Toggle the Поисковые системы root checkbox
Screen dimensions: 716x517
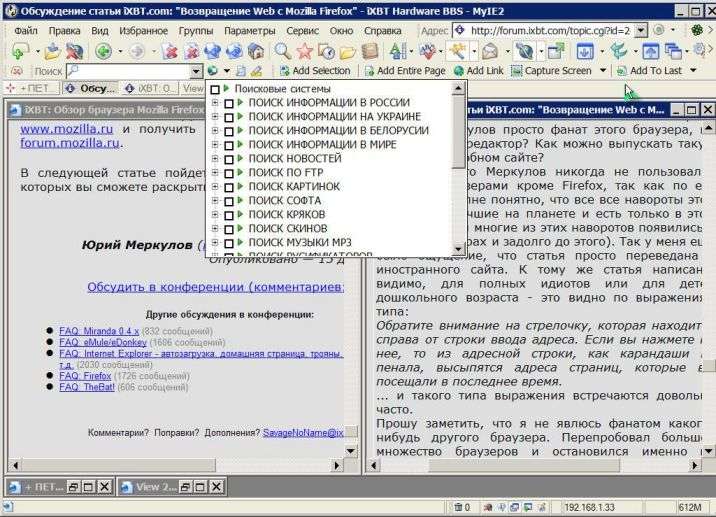pos(215,89)
